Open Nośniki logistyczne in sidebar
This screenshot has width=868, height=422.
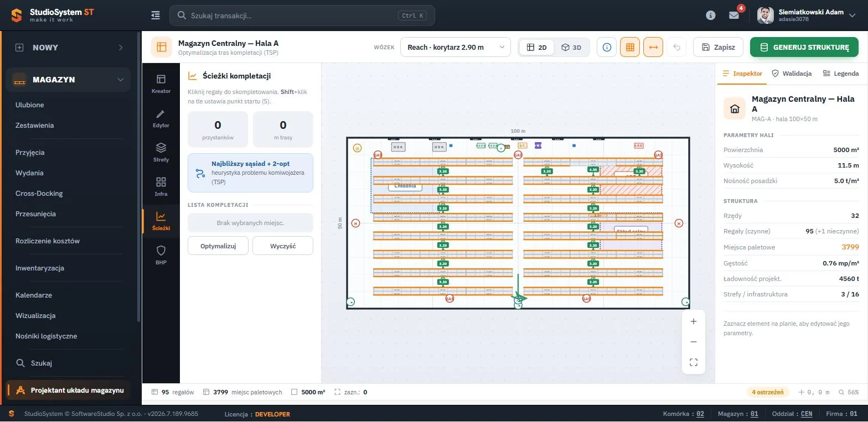46,336
